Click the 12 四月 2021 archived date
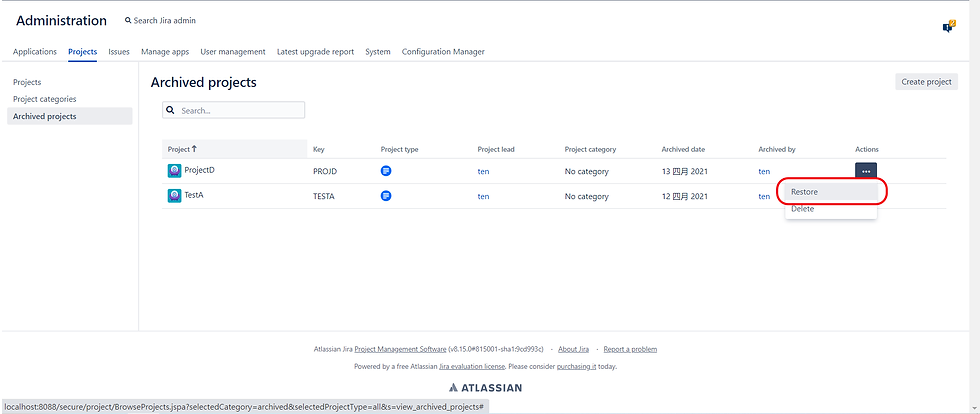The height and width of the screenshot is (414, 980). point(685,196)
